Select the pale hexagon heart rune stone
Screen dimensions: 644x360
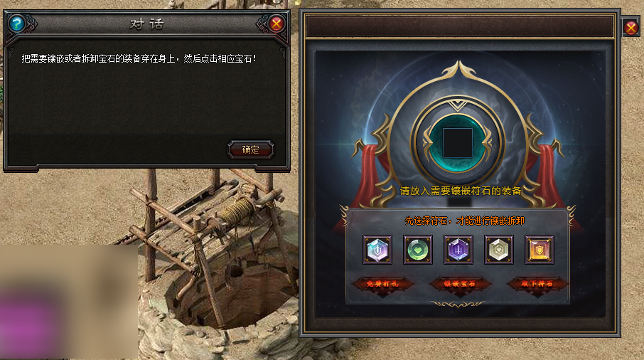(498, 250)
